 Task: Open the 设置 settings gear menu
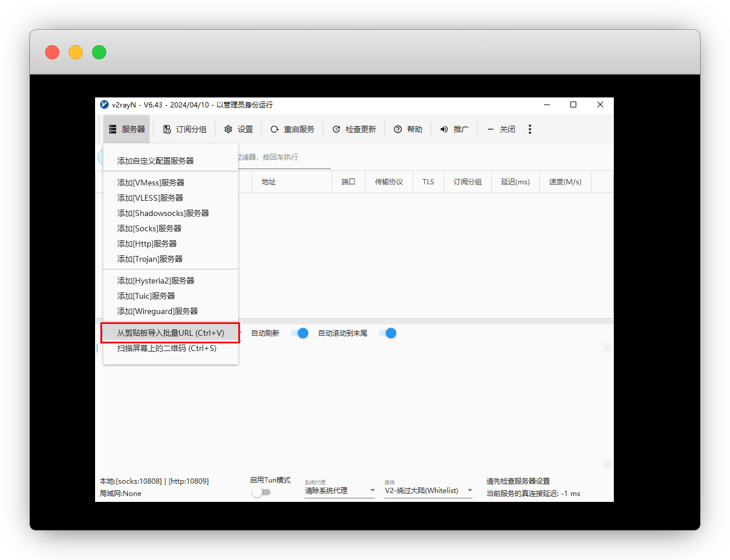[x=228, y=129]
